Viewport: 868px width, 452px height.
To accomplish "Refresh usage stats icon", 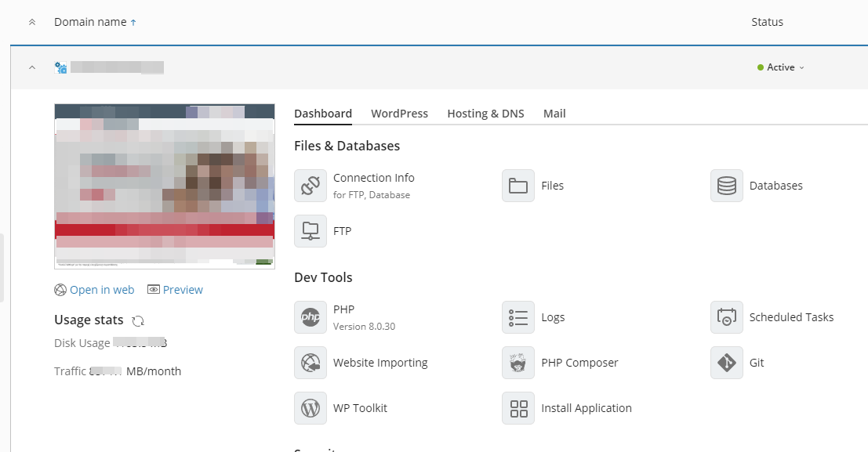I will (x=138, y=321).
